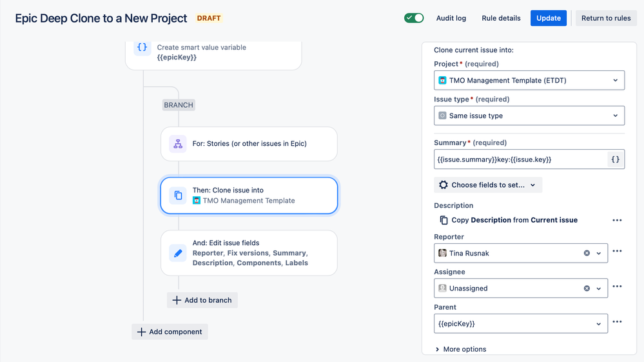Expand the Choose fields to set dropdown
This screenshot has height=362, width=644.
(488, 185)
